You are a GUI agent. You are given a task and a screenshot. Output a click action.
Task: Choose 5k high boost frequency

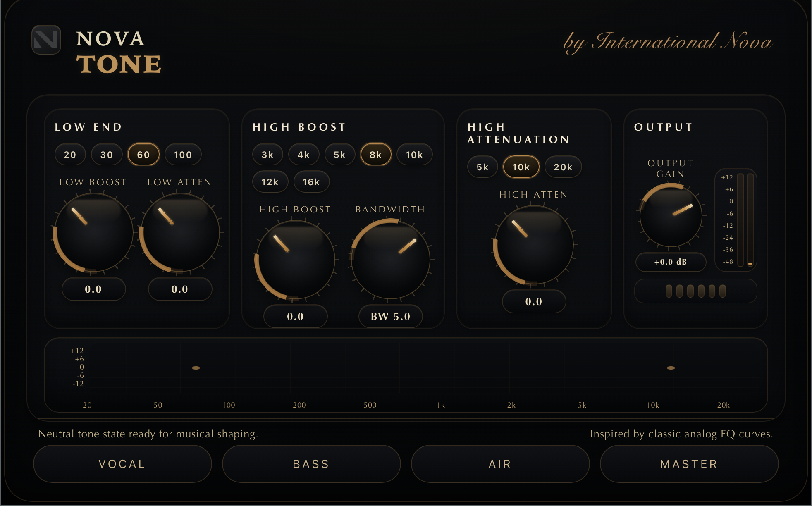(339, 155)
